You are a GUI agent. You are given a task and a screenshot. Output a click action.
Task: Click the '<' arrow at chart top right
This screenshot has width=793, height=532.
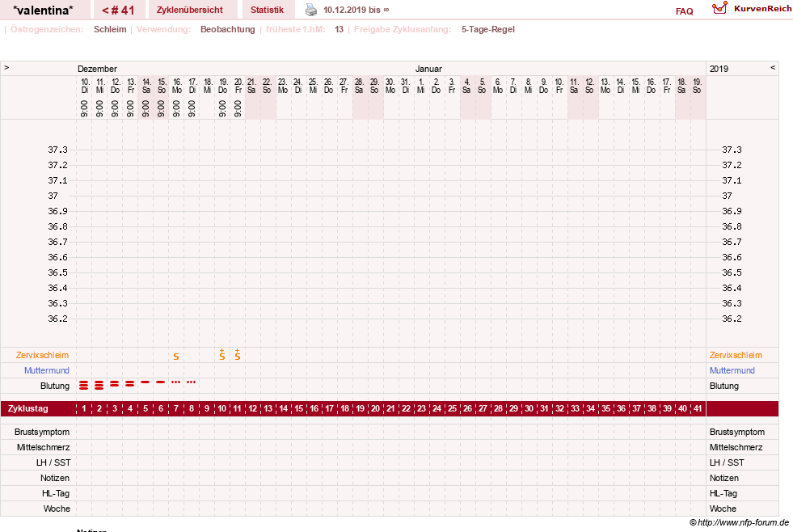[773, 67]
